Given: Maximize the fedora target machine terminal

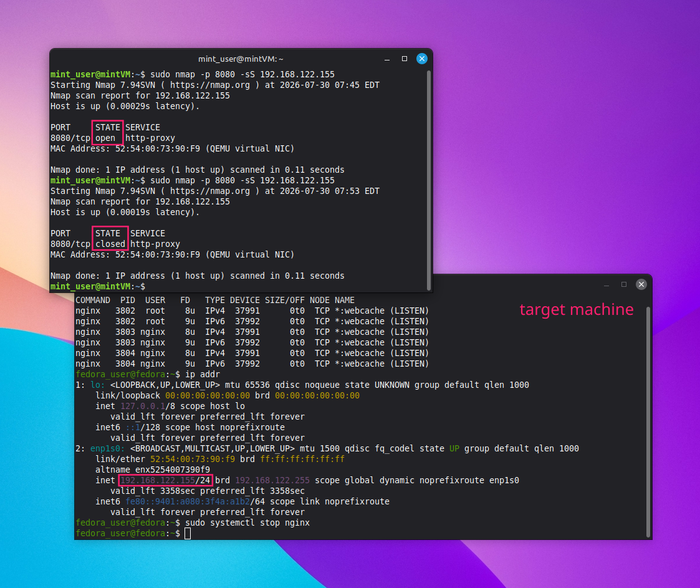Looking at the screenshot, I should coord(624,284).
